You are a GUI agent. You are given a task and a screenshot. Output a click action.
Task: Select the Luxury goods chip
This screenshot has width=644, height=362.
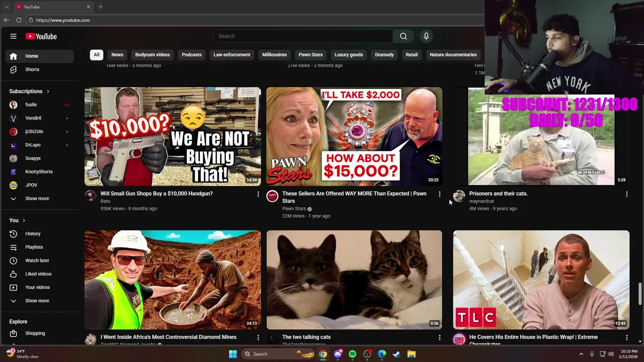pos(349,55)
